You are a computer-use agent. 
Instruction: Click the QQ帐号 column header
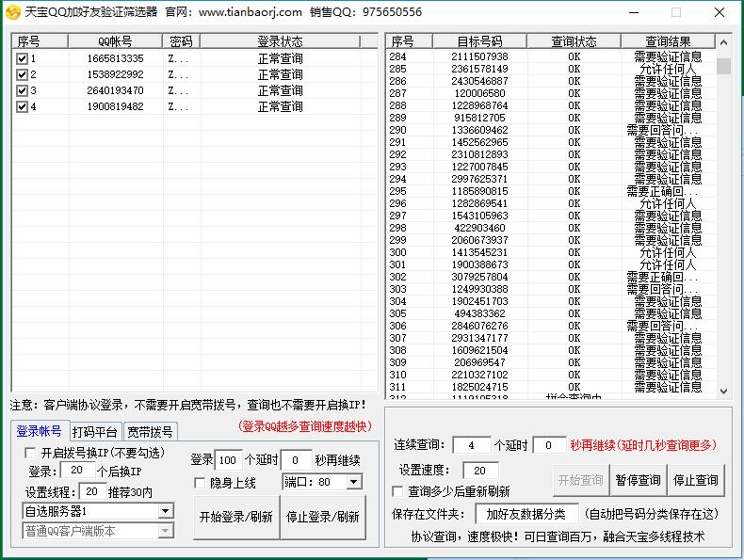115,41
